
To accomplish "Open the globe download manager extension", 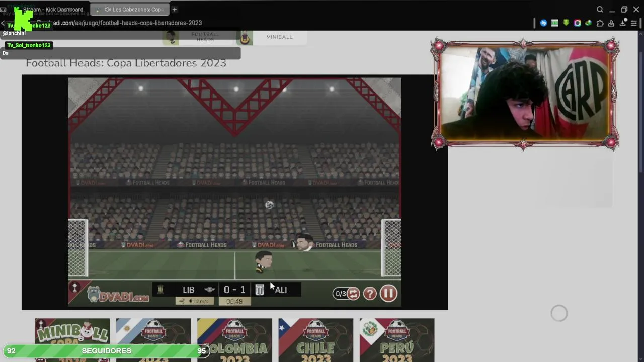I will [588, 23].
